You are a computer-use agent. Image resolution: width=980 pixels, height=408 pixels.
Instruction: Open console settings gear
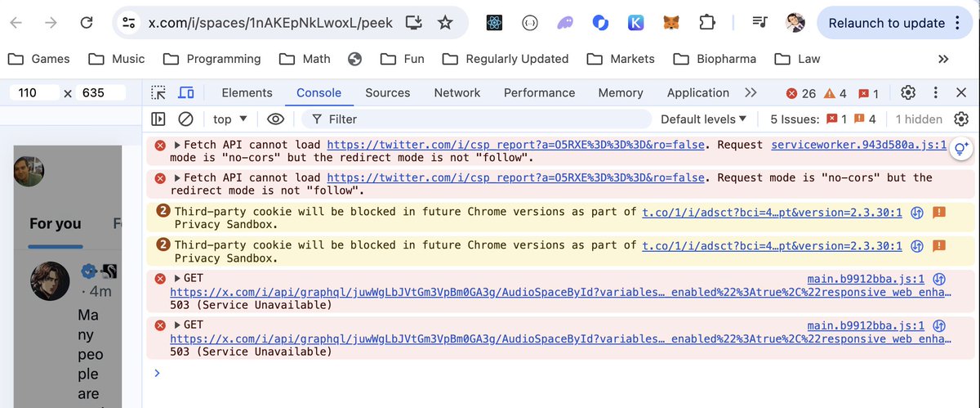(961, 119)
